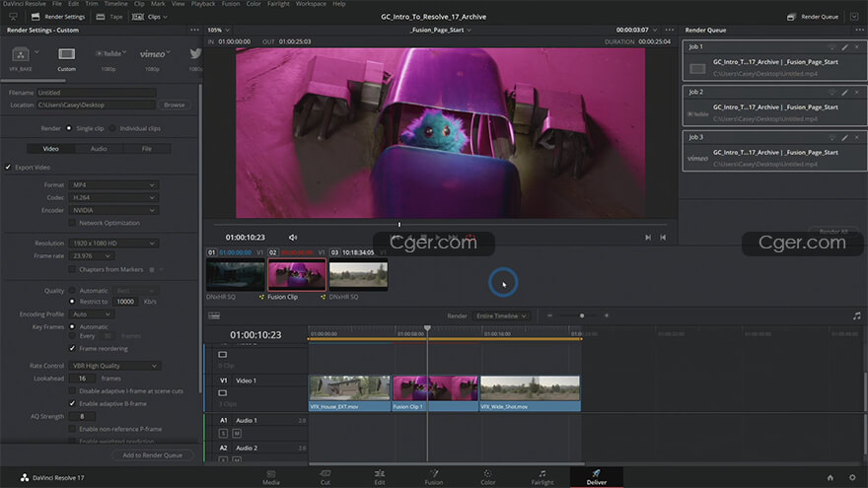Toggle Frame reordering checkbox
Viewport: 868px width, 488px height.
(x=72, y=349)
